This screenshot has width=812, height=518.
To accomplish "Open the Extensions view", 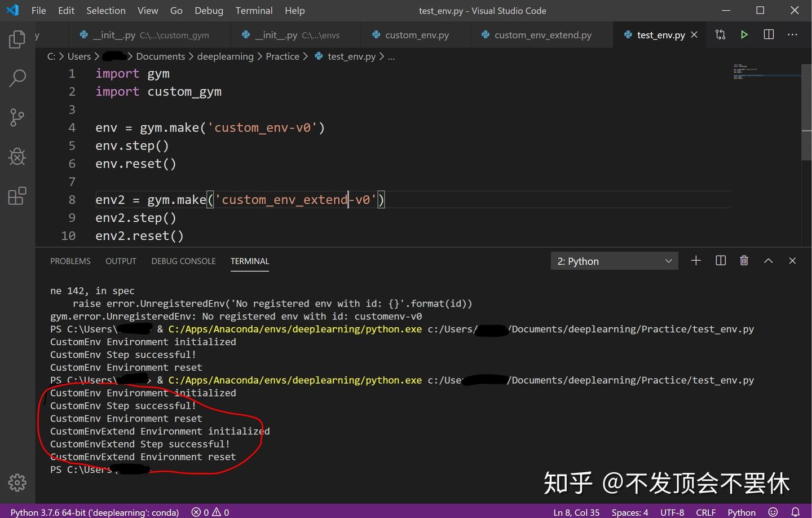I will point(17,195).
